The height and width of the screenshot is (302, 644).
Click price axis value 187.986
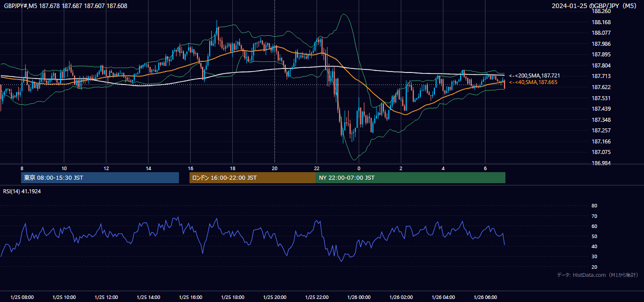coord(601,44)
